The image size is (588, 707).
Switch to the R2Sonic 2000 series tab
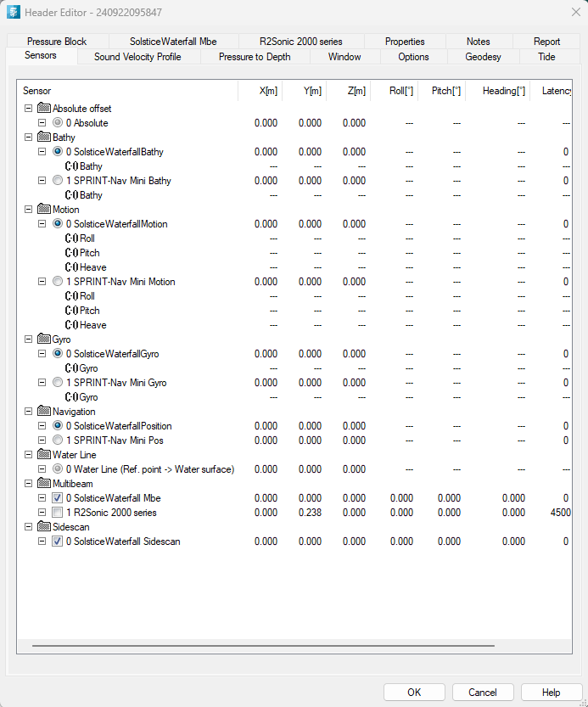coord(300,42)
